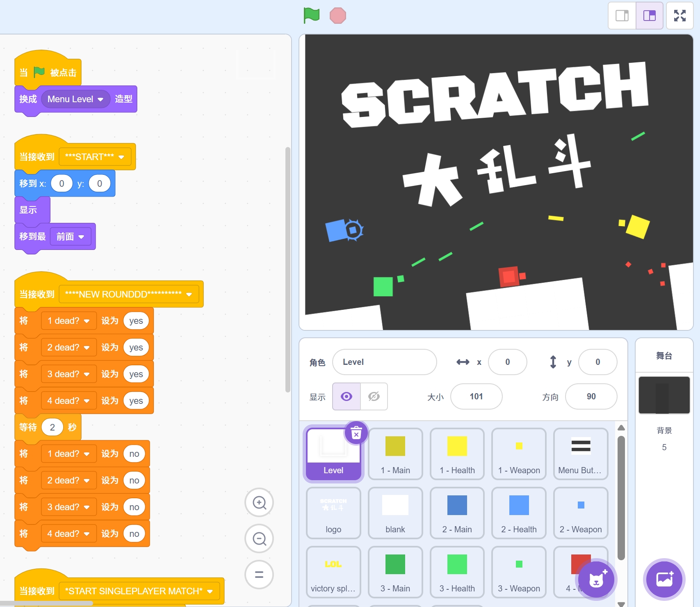
Task: Delete the Level sprite with trash icon
Action: coord(356,433)
